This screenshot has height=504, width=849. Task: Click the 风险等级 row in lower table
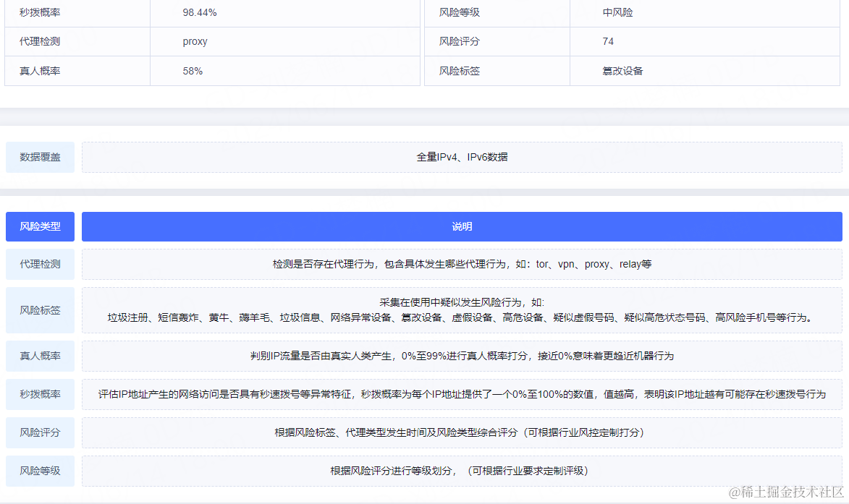(40, 471)
